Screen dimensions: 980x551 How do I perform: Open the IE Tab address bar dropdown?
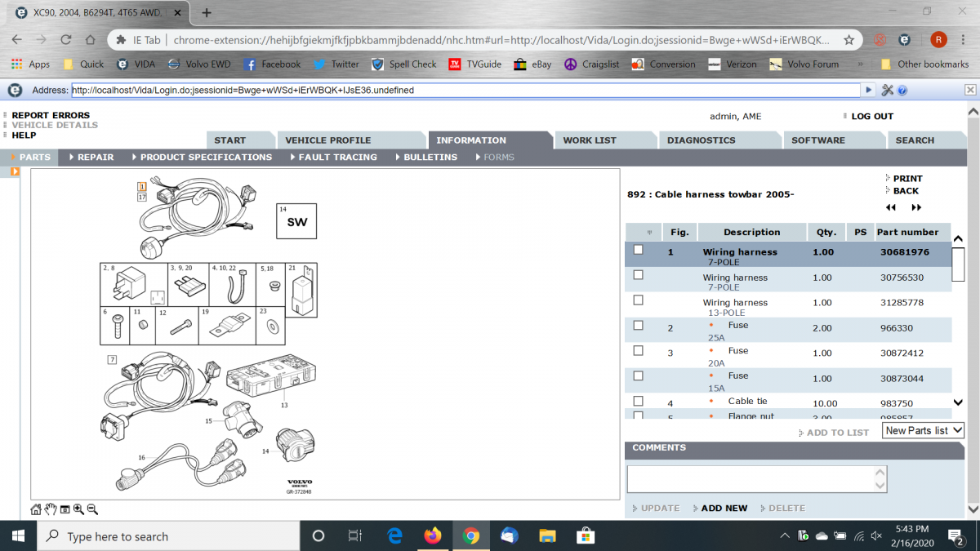(867, 91)
